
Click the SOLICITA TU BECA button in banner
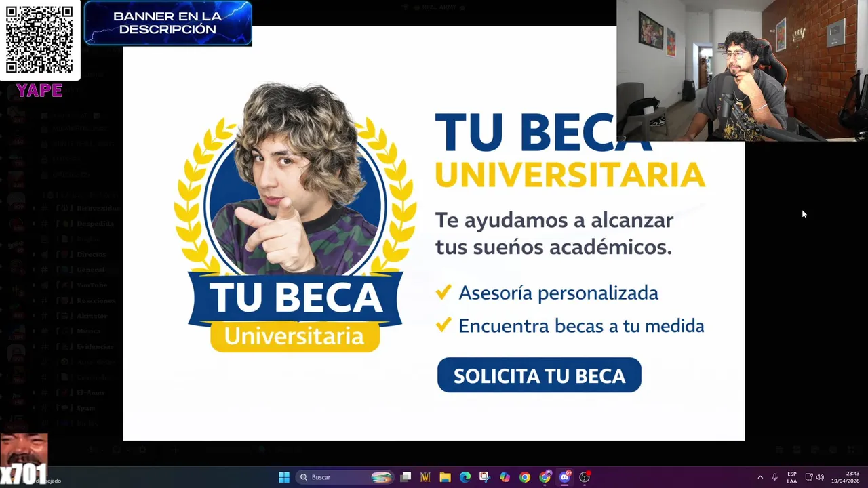[x=539, y=375]
